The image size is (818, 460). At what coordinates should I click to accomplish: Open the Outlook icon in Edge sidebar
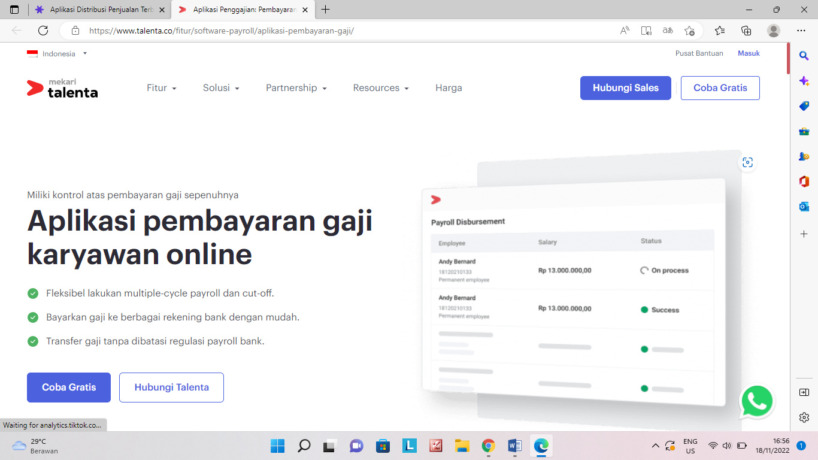point(804,207)
